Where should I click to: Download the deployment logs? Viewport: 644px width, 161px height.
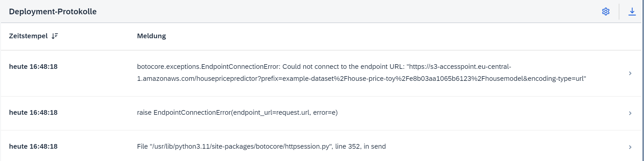pyautogui.click(x=632, y=12)
